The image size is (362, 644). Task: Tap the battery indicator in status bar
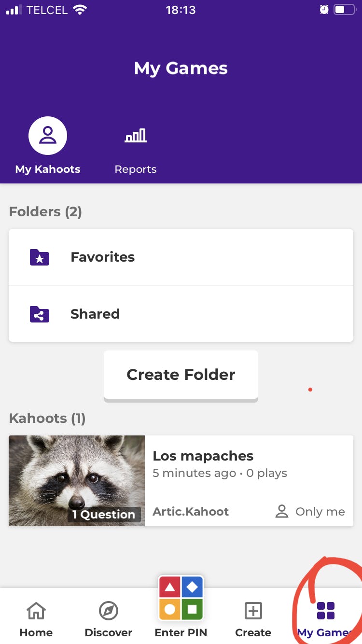click(344, 10)
